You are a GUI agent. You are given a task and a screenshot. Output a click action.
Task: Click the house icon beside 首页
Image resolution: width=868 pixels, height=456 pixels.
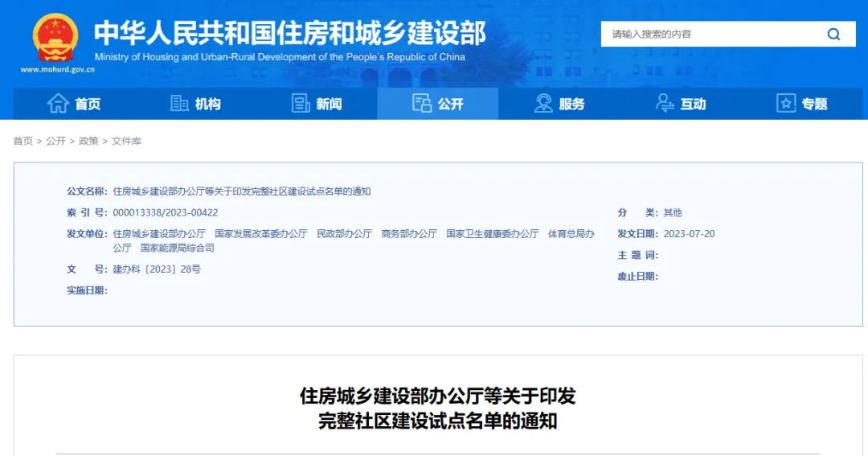58,104
